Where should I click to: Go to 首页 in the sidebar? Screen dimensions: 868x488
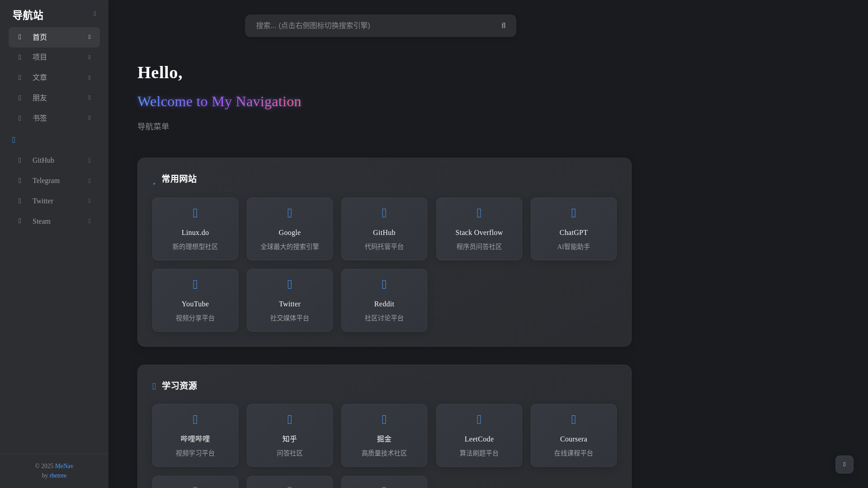pyautogui.click(x=54, y=37)
